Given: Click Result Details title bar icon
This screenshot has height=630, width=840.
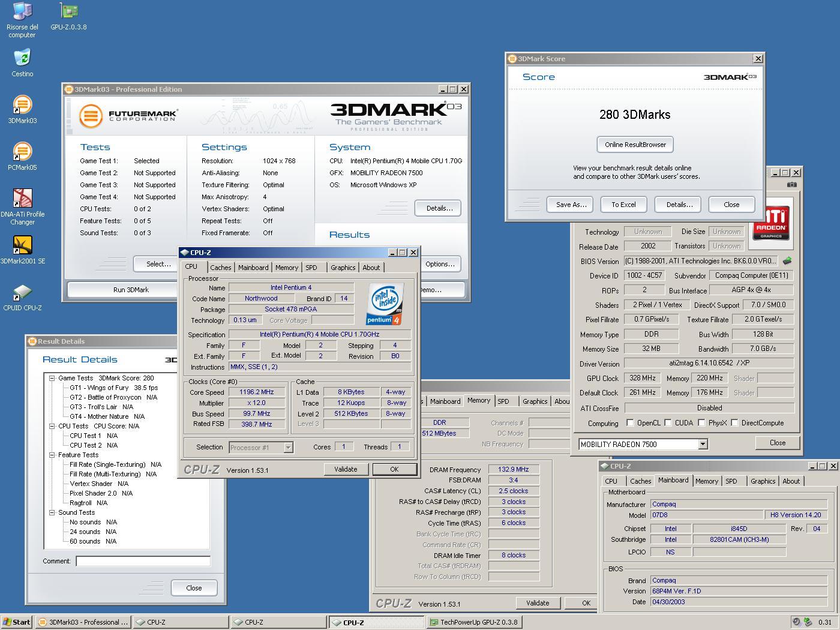Looking at the screenshot, I should click(32, 341).
